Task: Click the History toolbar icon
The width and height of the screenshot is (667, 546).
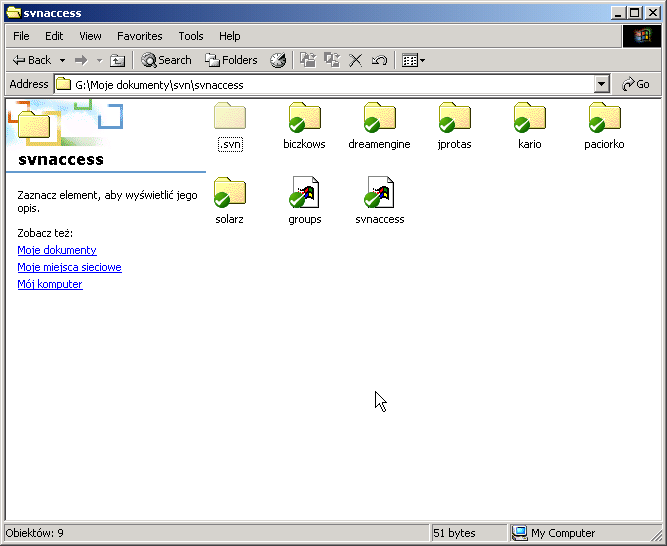Action: tap(278, 60)
